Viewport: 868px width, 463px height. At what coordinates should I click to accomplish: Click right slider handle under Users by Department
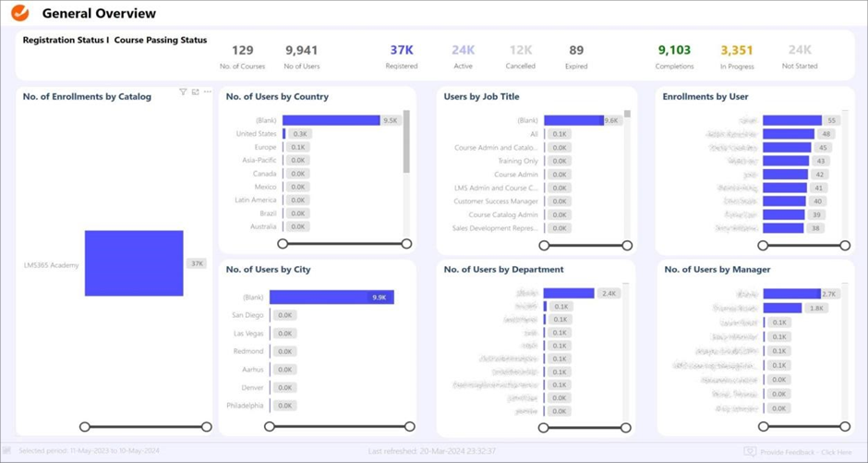(x=627, y=428)
